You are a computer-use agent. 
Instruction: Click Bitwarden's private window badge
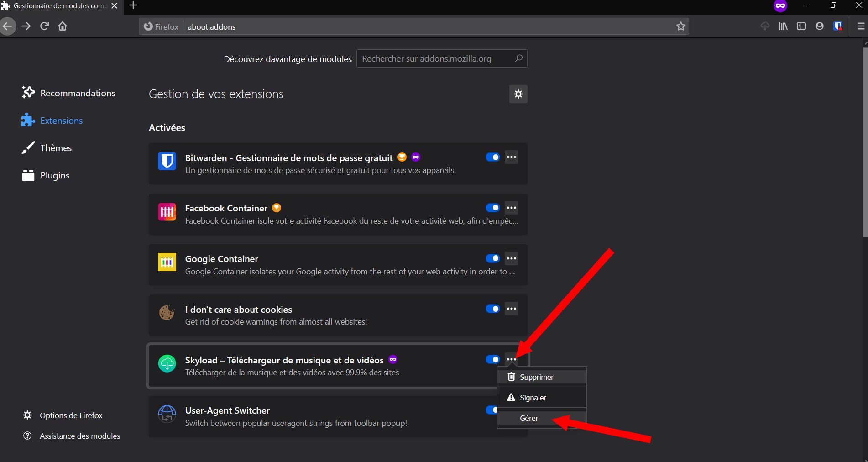(x=416, y=157)
